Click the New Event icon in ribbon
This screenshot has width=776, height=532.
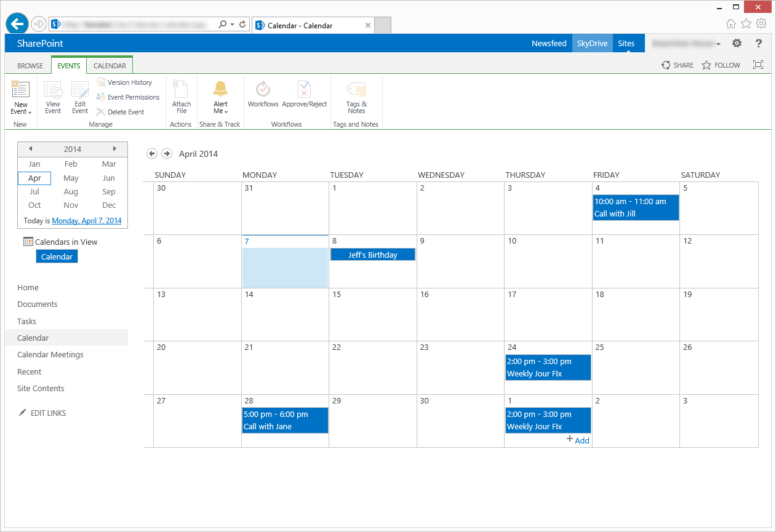20,90
